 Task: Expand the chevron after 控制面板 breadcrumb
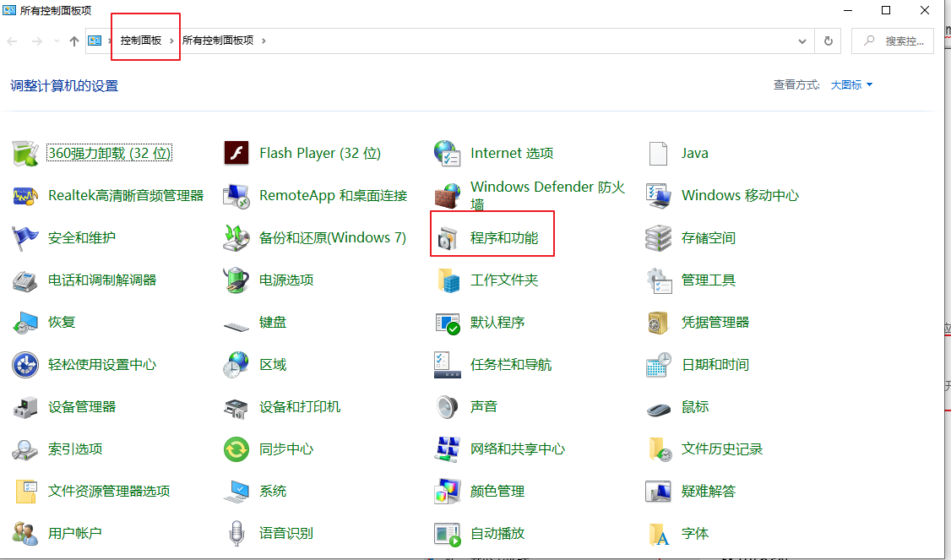tap(171, 41)
